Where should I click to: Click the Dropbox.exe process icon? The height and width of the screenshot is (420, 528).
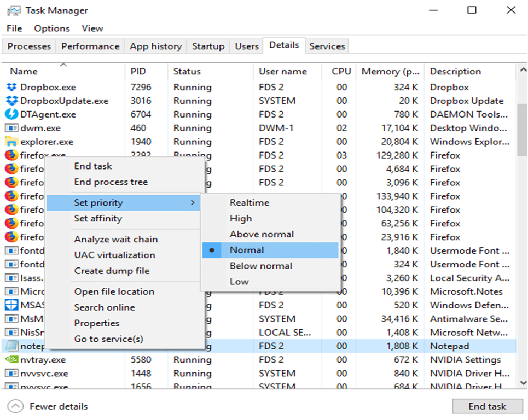tap(11, 87)
